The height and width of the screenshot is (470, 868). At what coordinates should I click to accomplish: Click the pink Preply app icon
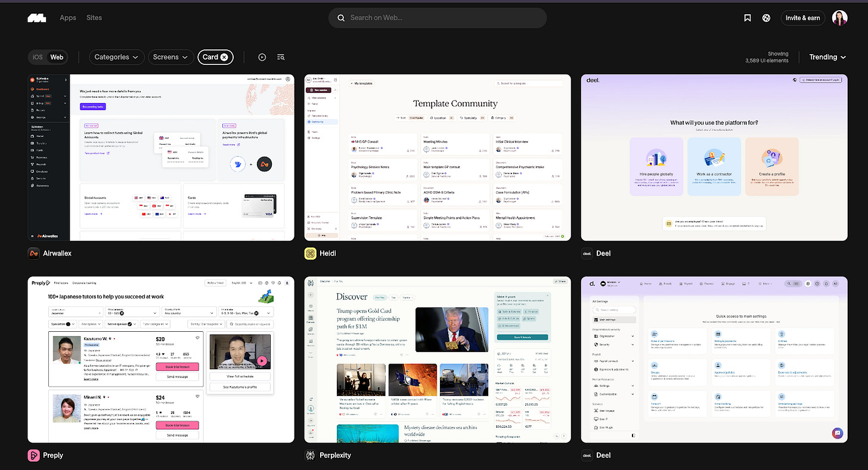click(34, 455)
